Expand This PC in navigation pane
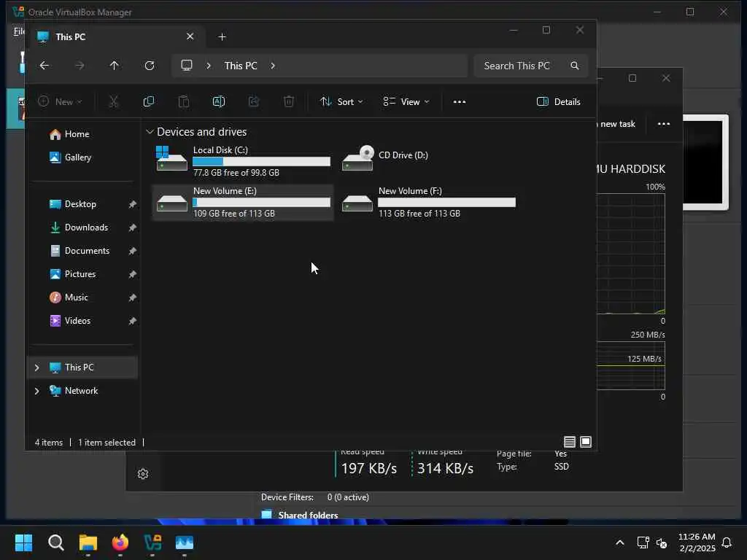Screen dimensions: 747x560 point(36,367)
